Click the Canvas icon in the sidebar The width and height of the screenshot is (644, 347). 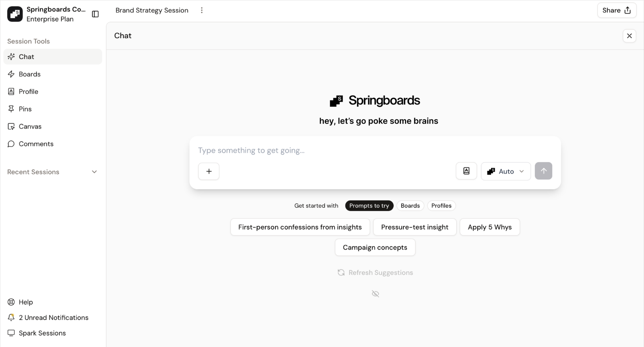11,126
